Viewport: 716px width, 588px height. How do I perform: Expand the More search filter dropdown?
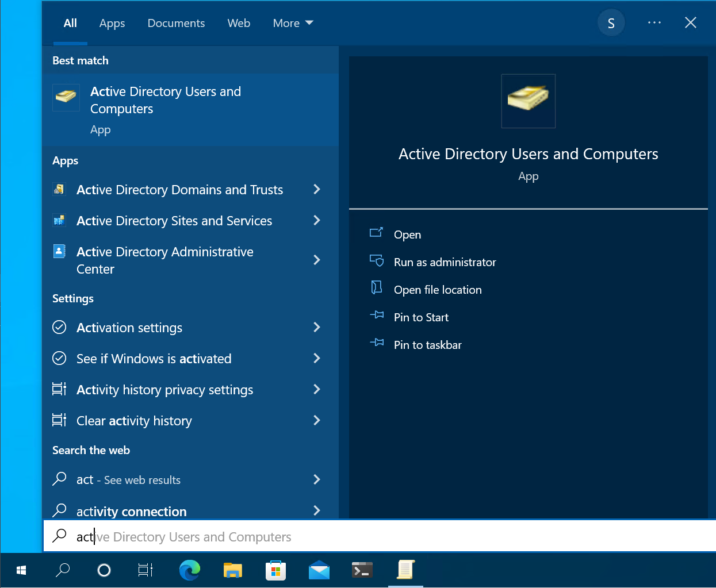(x=293, y=23)
